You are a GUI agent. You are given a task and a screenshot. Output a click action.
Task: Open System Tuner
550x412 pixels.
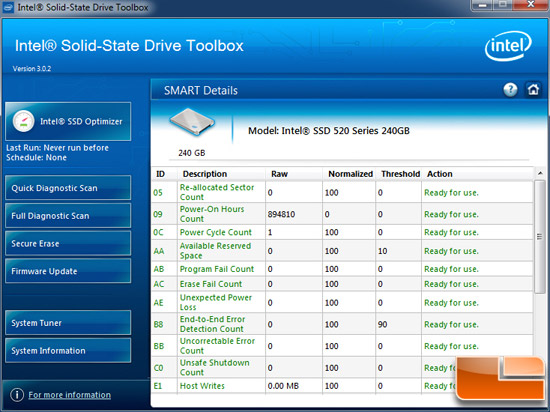[68, 322]
